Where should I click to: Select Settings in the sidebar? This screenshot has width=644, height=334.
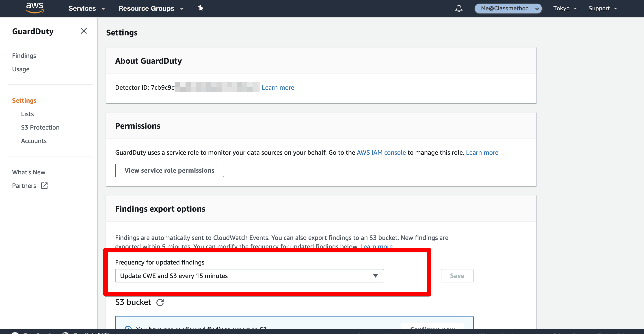coord(24,100)
